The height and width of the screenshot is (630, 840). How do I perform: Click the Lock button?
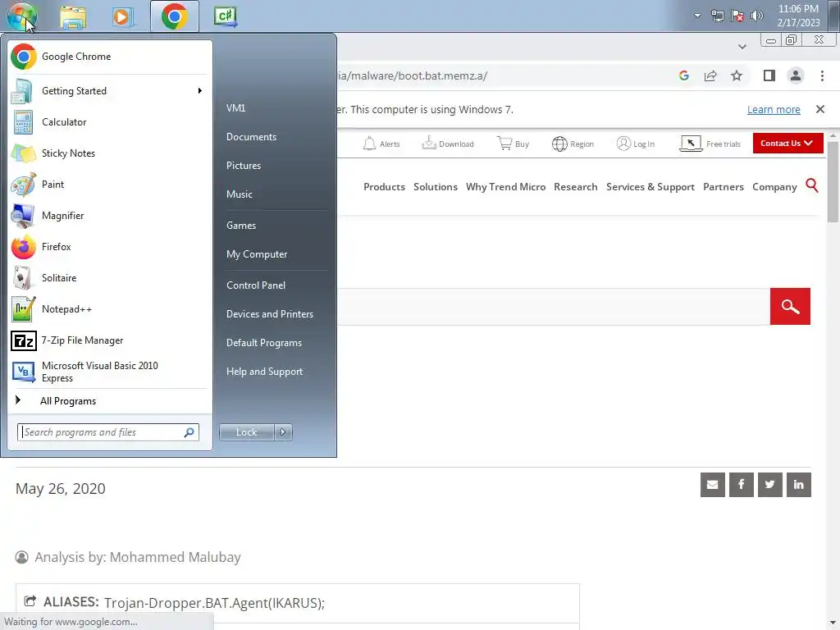coord(246,432)
